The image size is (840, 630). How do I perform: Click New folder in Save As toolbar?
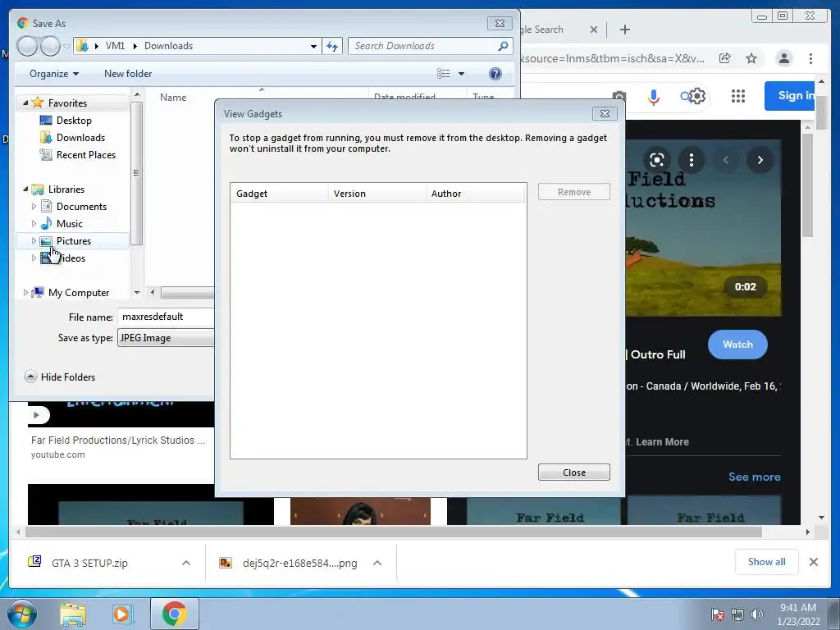[x=128, y=74]
